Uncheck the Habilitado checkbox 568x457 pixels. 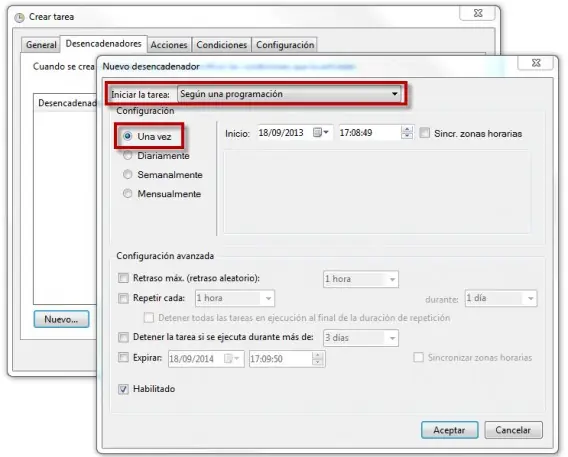pyautogui.click(x=124, y=389)
